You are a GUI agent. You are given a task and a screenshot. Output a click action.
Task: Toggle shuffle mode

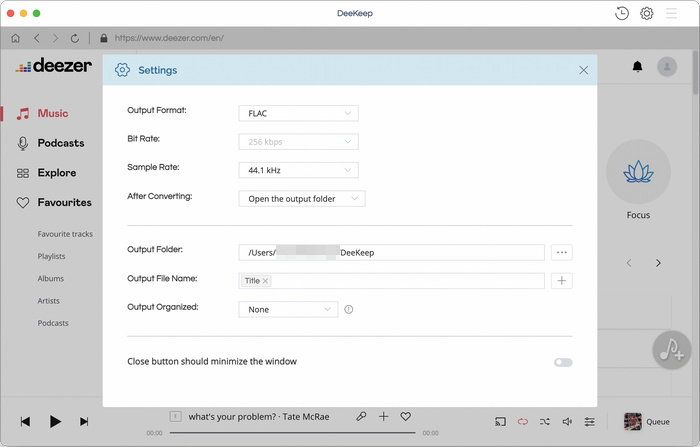(545, 422)
